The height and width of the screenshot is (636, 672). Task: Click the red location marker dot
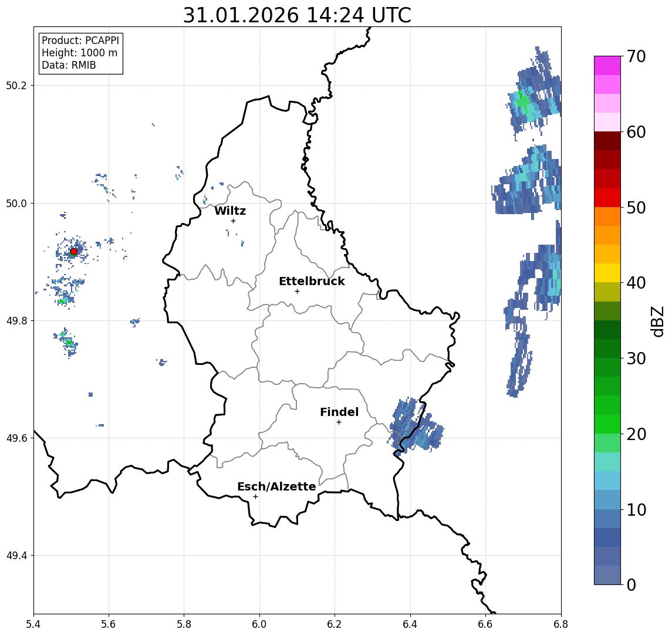click(x=74, y=252)
